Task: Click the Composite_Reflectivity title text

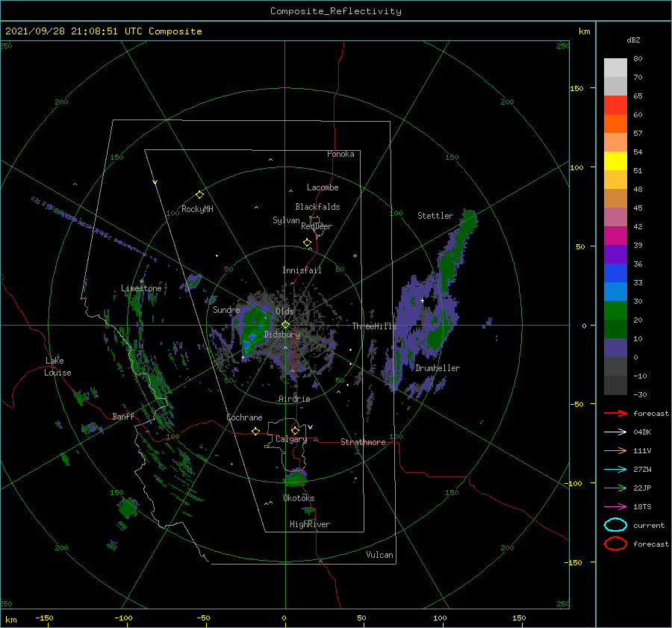Action: (x=335, y=11)
